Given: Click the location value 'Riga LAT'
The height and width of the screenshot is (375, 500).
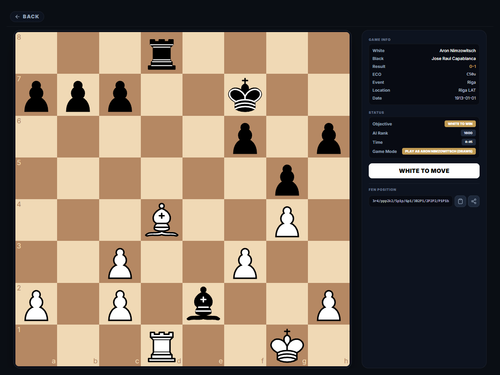Looking at the screenshot, I should point(467,90).
